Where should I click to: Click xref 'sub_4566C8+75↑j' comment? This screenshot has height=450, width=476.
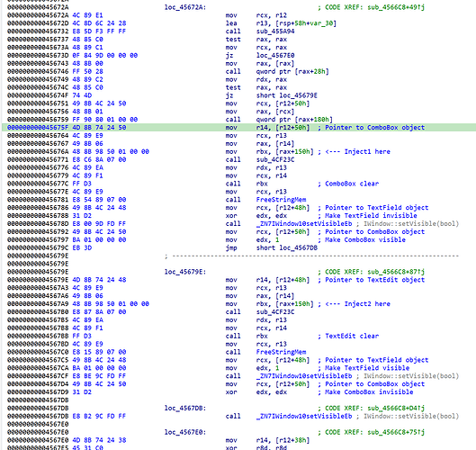tap(396, 432)
